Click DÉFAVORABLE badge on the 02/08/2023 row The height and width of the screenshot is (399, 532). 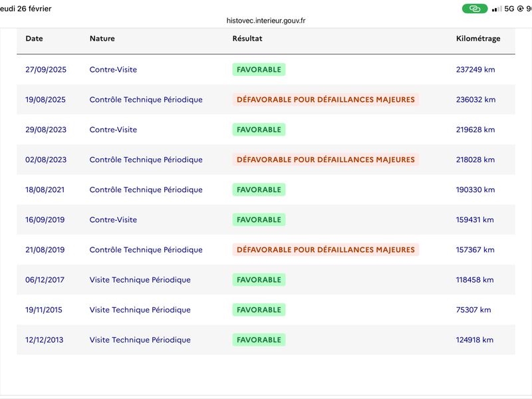pyautogui.click(x=326, y=160)
